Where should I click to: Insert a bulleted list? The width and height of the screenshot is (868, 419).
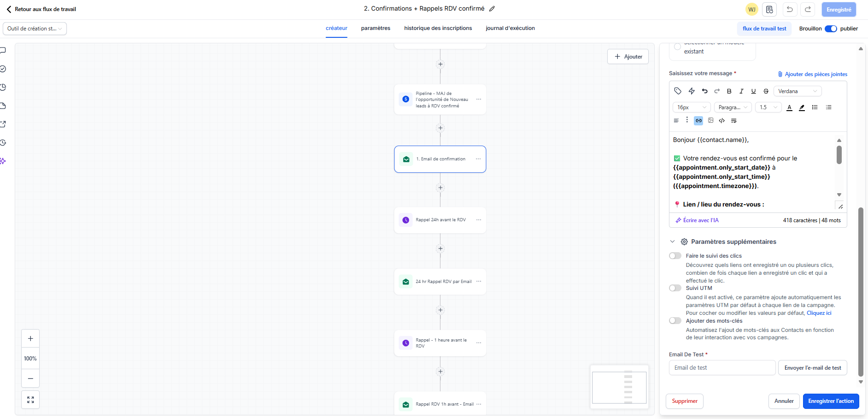coord(815,107)
